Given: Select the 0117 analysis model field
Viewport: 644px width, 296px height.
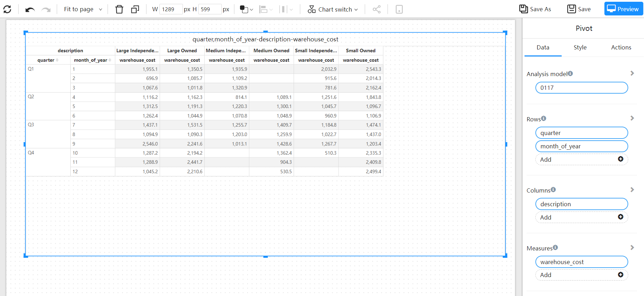Looking at the screenshot, I should click(x=582, y=88).
